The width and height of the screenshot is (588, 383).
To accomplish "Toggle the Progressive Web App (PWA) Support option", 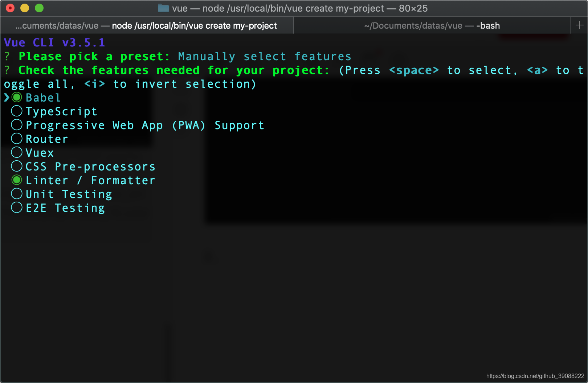I will point(17,125).
